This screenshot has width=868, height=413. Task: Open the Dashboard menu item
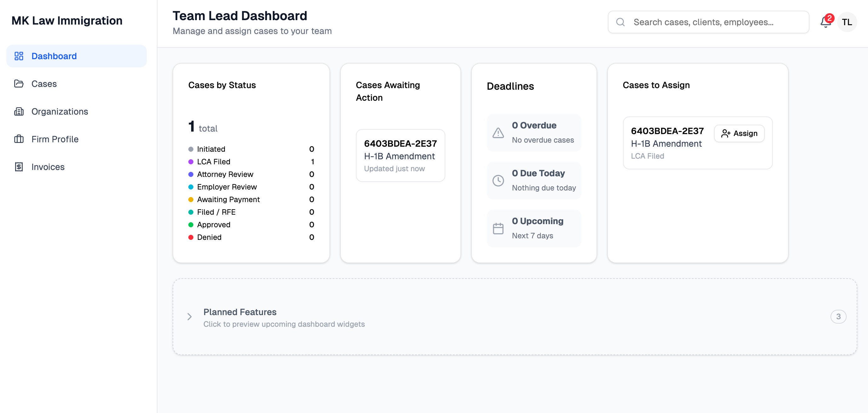(x=77, y=56)
